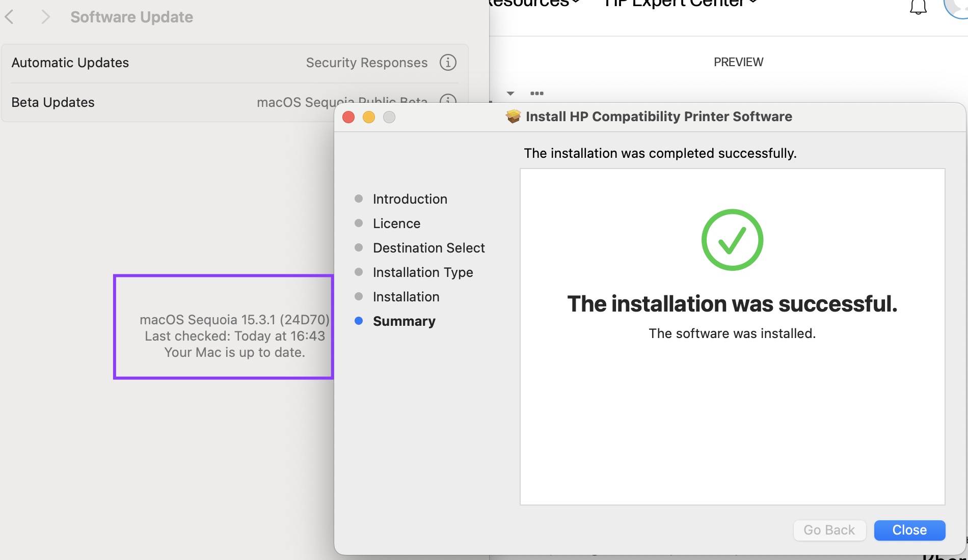Open Automatic Updates info icon
968x560 pixels.
point(448,63)
